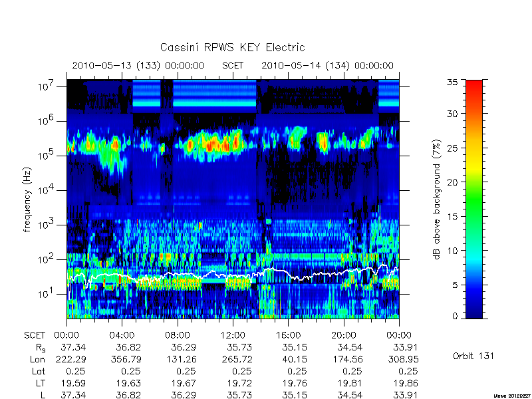Click the 'SCET' row label below the plot
The image size is (532, 399).
click(x=35, y=336)
